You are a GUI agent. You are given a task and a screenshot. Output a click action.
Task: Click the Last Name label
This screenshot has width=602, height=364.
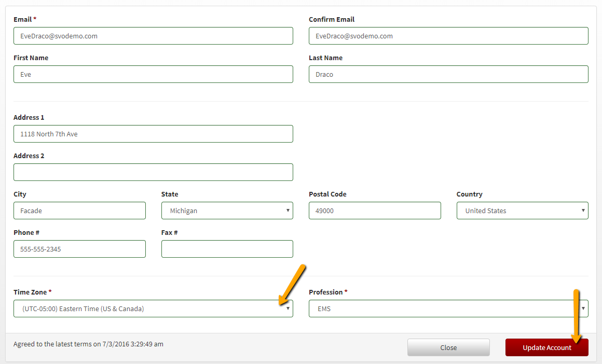pos(325,58)
